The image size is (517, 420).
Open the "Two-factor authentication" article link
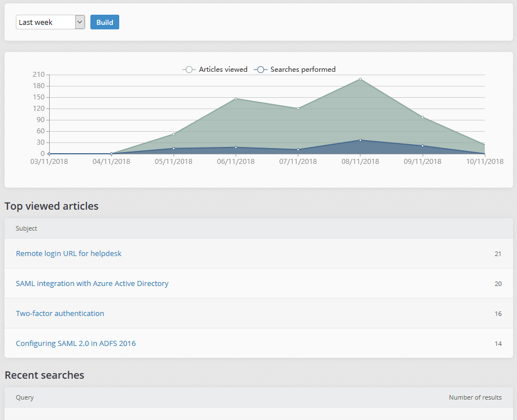[x=60, y=313]
